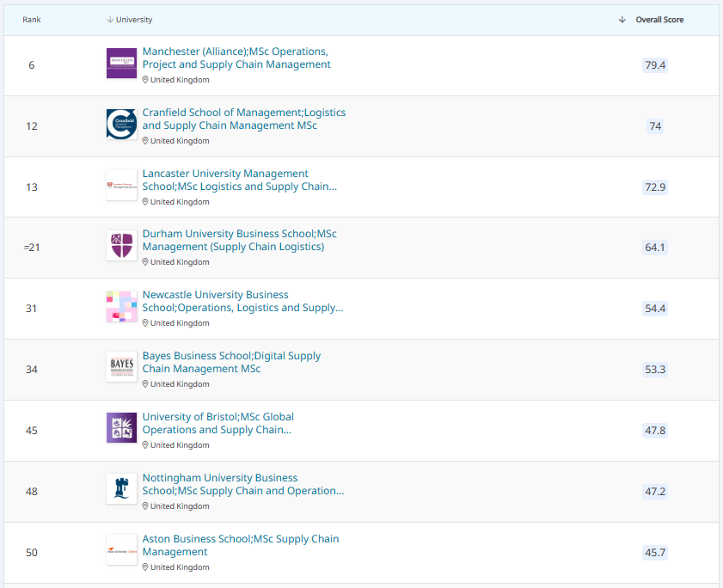The image size is (723, 588).
Task: Click the Lancaster University Management School logo
Action: 121,186
